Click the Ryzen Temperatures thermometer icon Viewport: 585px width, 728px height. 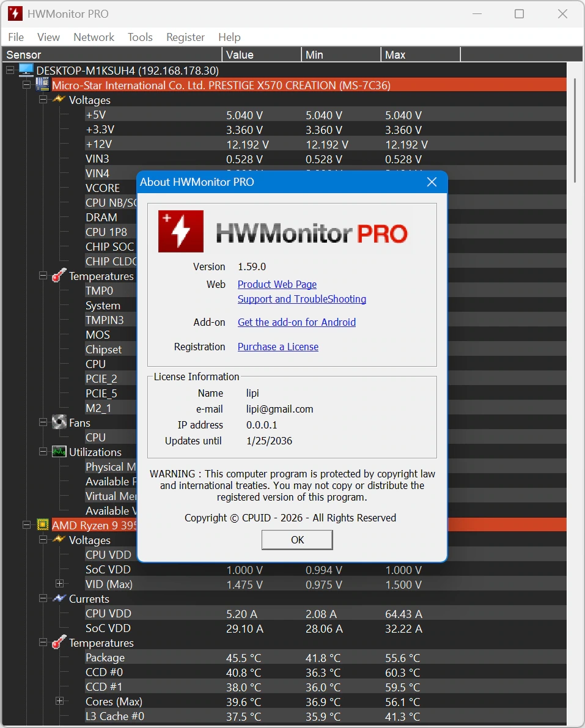click(59, 642)
